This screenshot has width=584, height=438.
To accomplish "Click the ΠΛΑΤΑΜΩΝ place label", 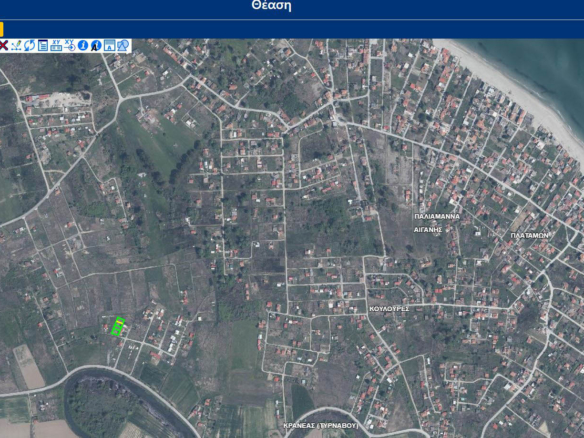I will 530,236.
